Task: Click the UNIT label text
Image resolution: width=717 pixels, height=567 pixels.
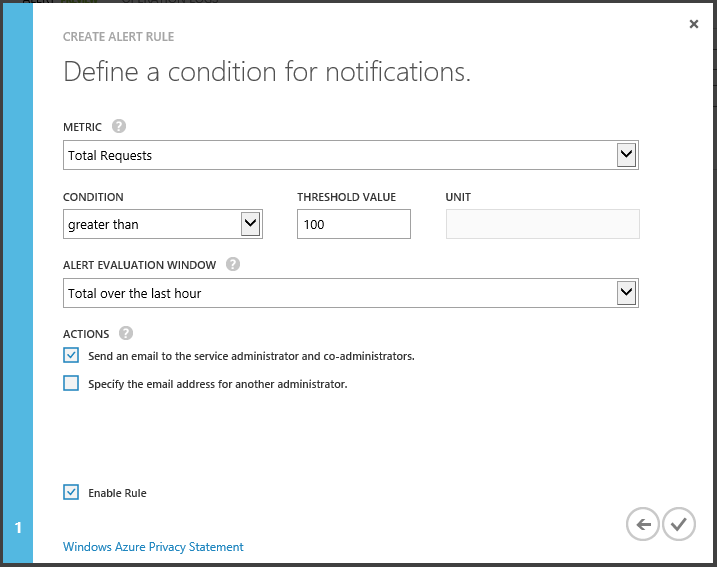Action: tap(458, 197)
